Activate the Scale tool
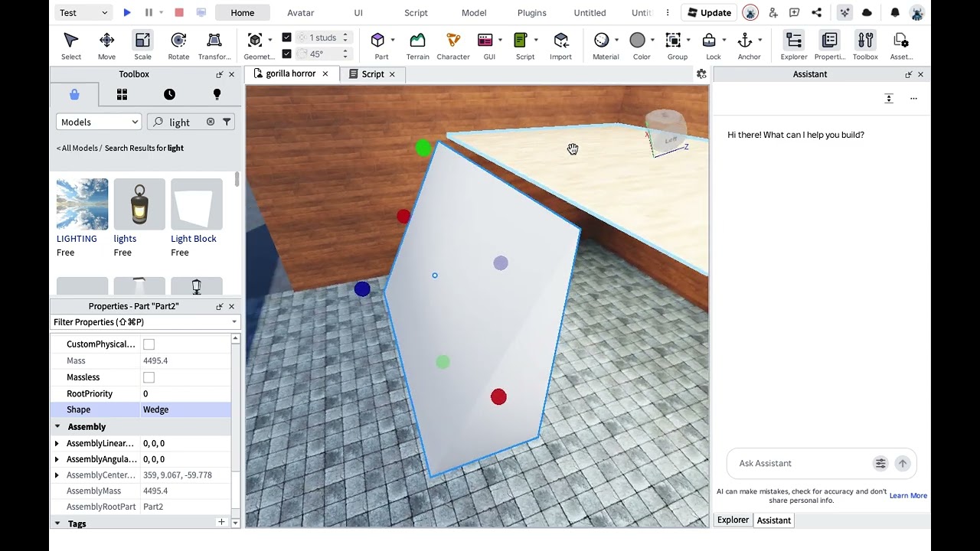The height and width of the screenshot is (551, 980). [x=142, y=46]
